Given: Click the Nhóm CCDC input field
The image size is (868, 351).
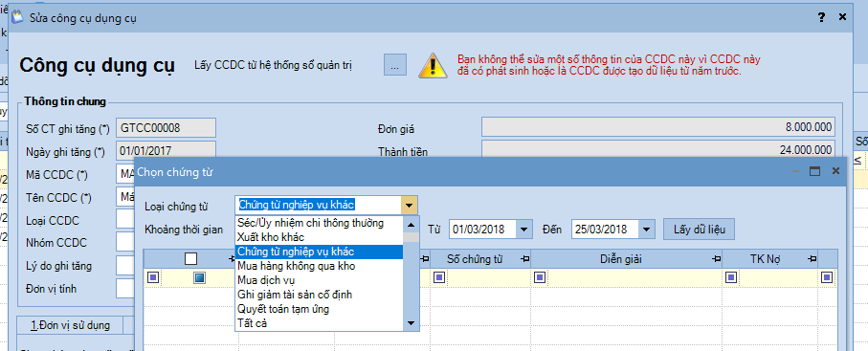Looking at the screenshot, I should 125,243.
